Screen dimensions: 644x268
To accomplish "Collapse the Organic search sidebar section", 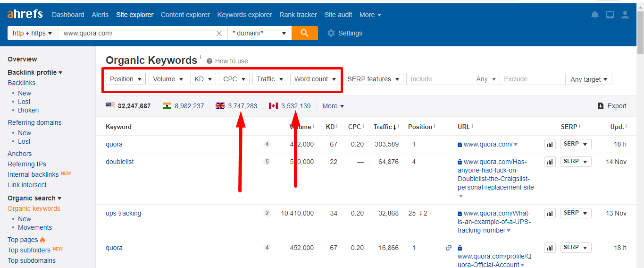I will point(34,198).
